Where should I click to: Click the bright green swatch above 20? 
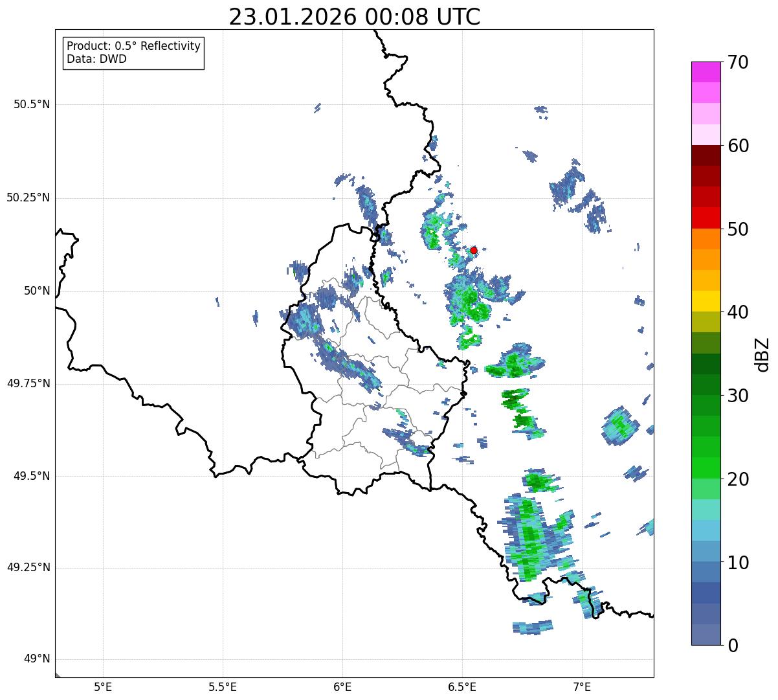point(706,468)
